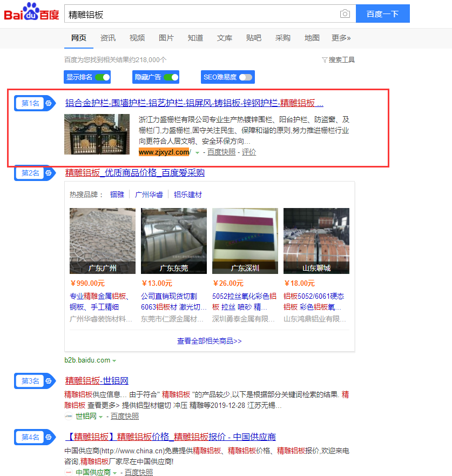Click the 百度一下 search button
This screenshot has width=452, height=476.
pyautogui.click(x=382, y=14)
